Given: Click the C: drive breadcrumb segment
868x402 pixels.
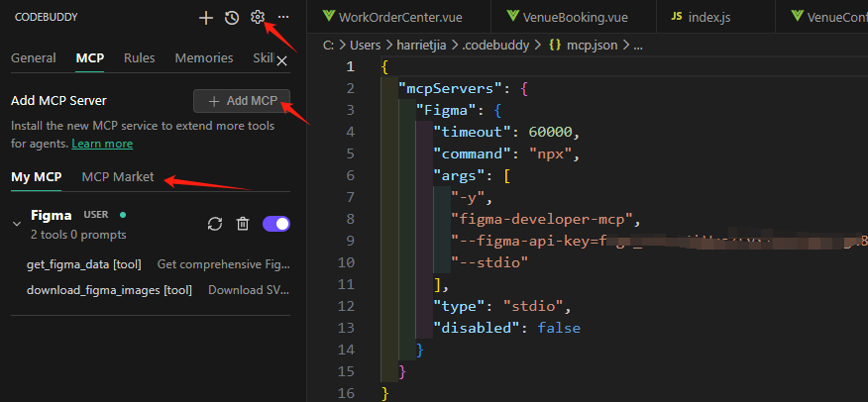Looking at the screenshot, I should click(x=329, y=45).
